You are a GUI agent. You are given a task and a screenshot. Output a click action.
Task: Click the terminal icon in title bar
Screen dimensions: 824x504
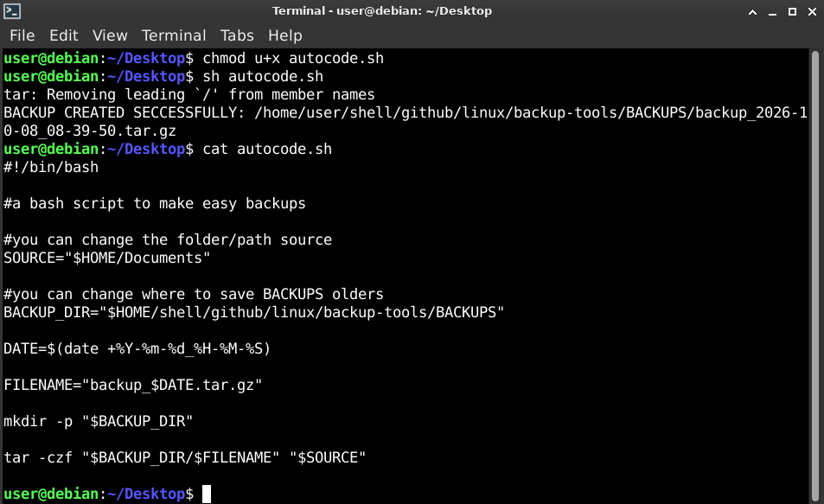tap(12, 10)
